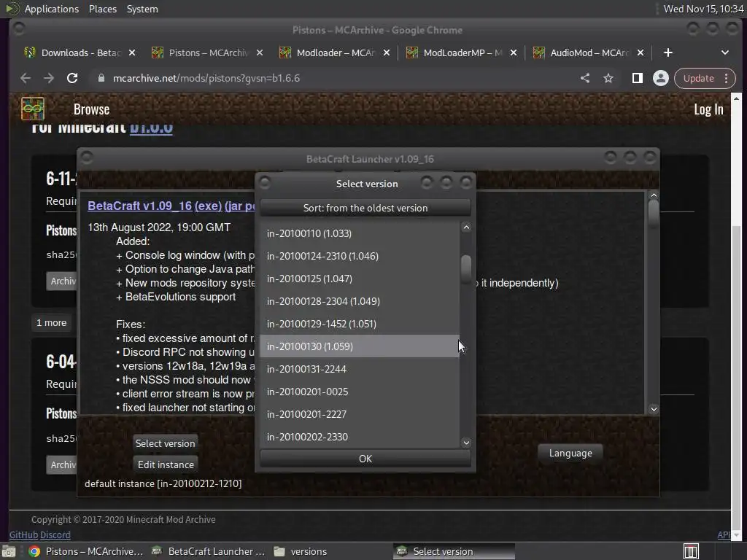The image size is (747, 560).
Task: Click the clock in top panel
Action: 703,9
